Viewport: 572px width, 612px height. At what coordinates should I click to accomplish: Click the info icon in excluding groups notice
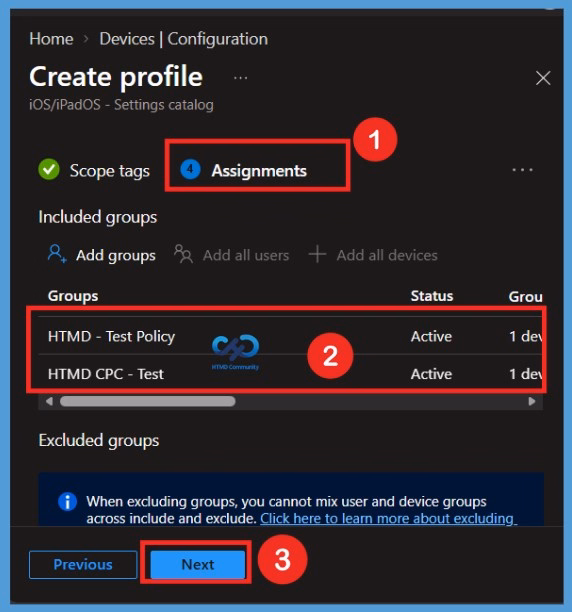(67, 502)
